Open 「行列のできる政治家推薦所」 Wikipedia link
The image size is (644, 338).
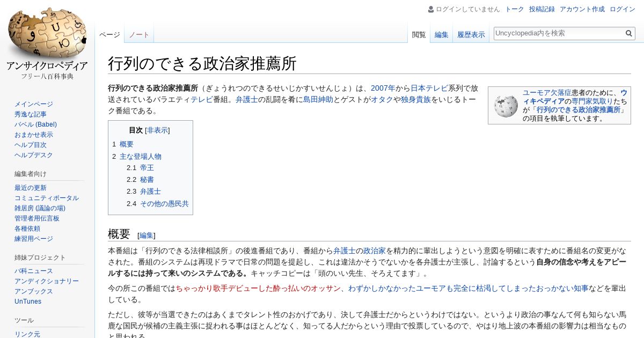[x=579, y=109]
